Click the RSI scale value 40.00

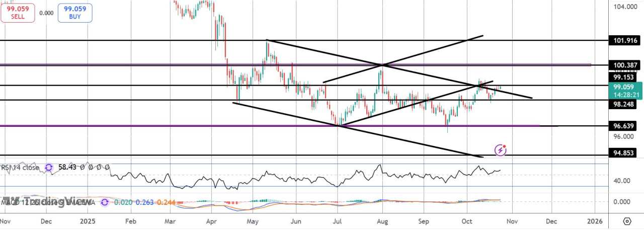click(623, 181)
